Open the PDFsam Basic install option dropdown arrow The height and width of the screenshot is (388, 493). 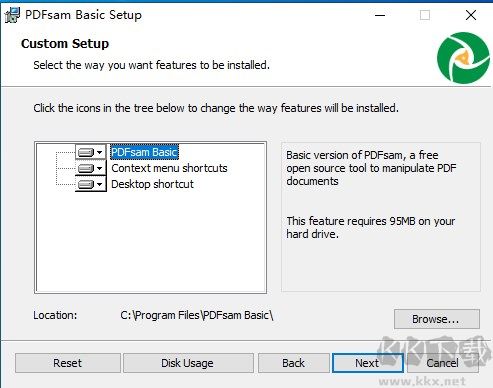(99, 152)
